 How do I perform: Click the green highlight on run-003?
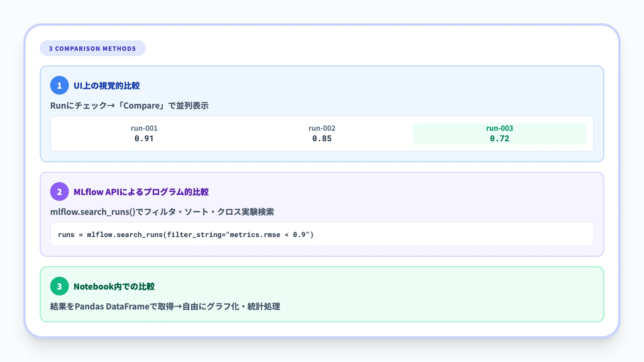point(499,134)
